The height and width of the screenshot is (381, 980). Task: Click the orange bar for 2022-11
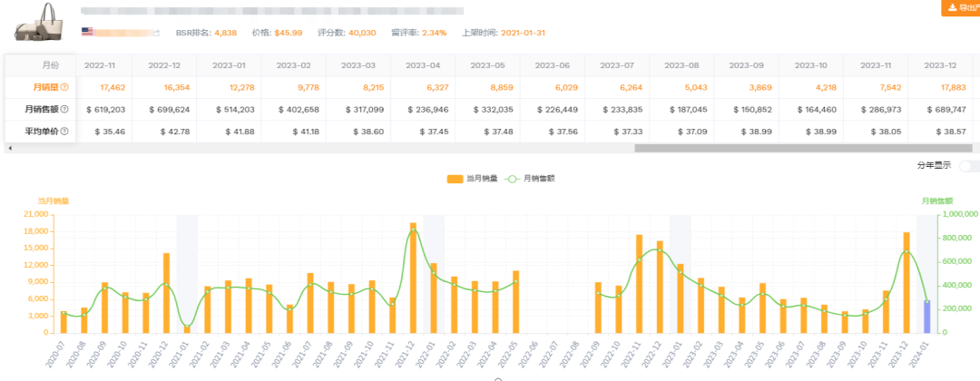pyautogui.click(x=640, y=284)
